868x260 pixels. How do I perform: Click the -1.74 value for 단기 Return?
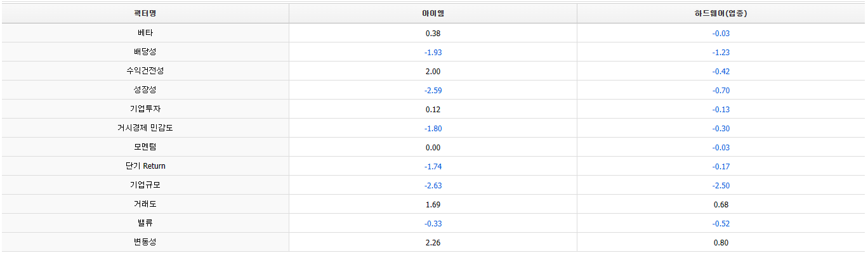click(x=433, y=166)
